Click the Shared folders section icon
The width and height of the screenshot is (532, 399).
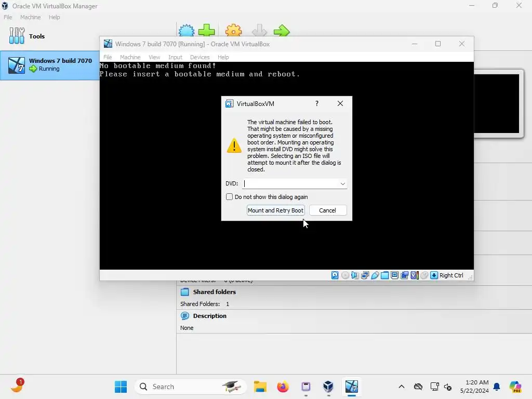[x=185, y=292]
